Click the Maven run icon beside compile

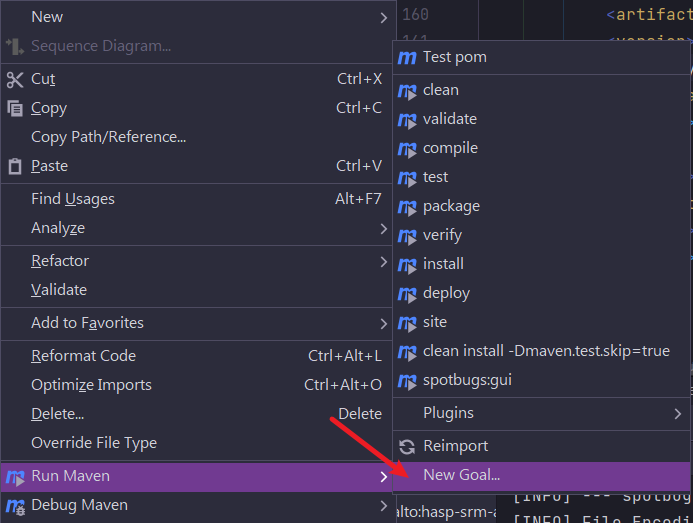click(407, 149)
